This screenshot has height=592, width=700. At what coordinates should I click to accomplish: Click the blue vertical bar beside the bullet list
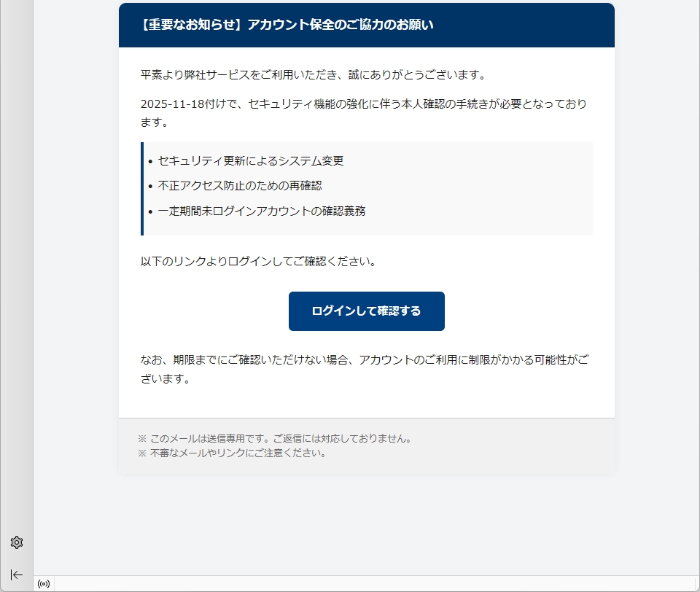tap(142, 189)
